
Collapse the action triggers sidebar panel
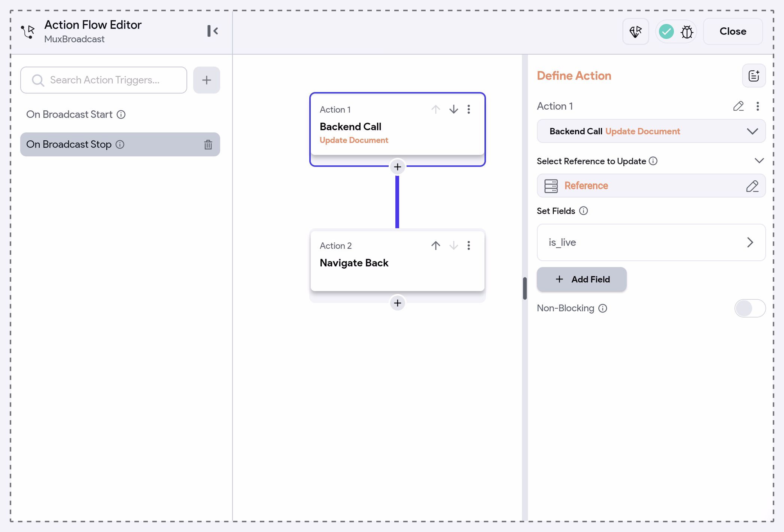pyautogui.click(x=212, y=31)
